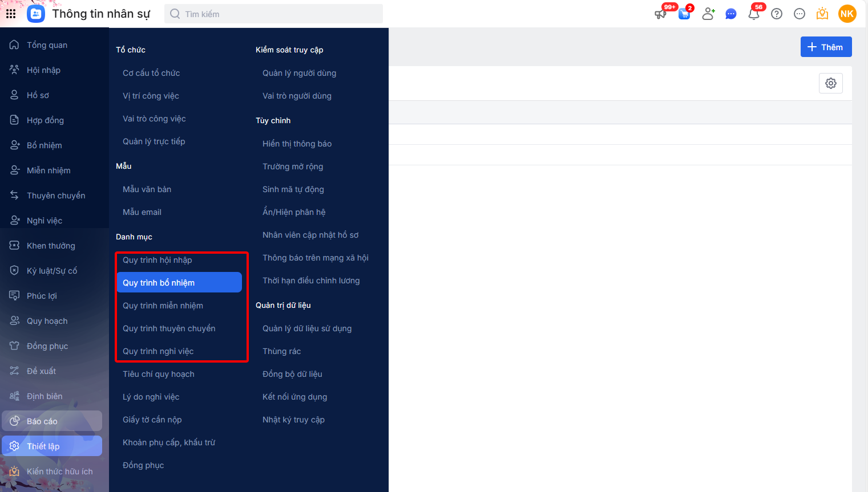Open Đề xuất in the sidebar
The image size is (868, 492).
click(x=52, y=371)
